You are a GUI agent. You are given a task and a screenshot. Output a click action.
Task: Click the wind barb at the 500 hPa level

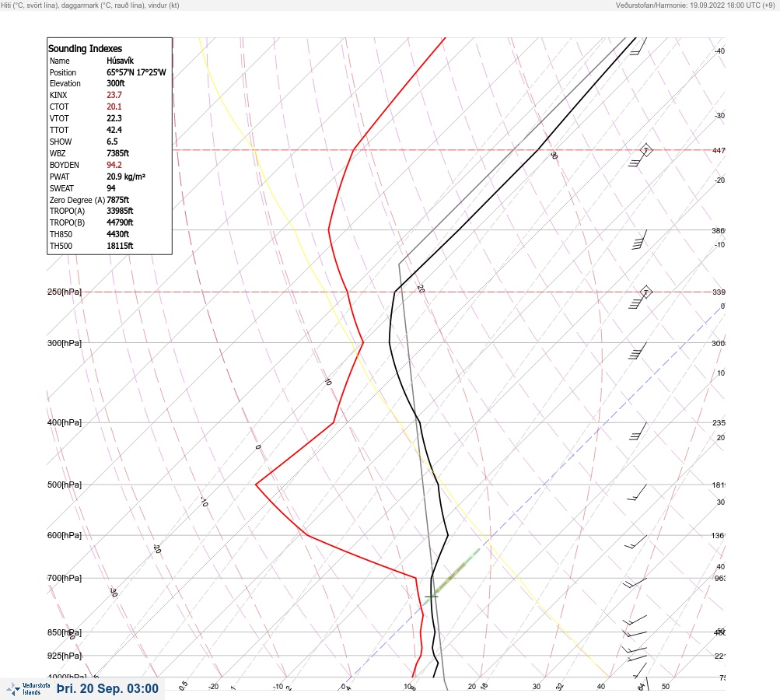pyautogui.click(x=637, y=492)
